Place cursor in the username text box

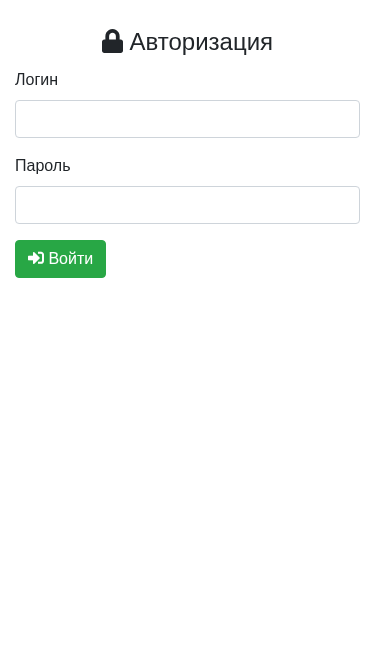(x=188, y=119)
